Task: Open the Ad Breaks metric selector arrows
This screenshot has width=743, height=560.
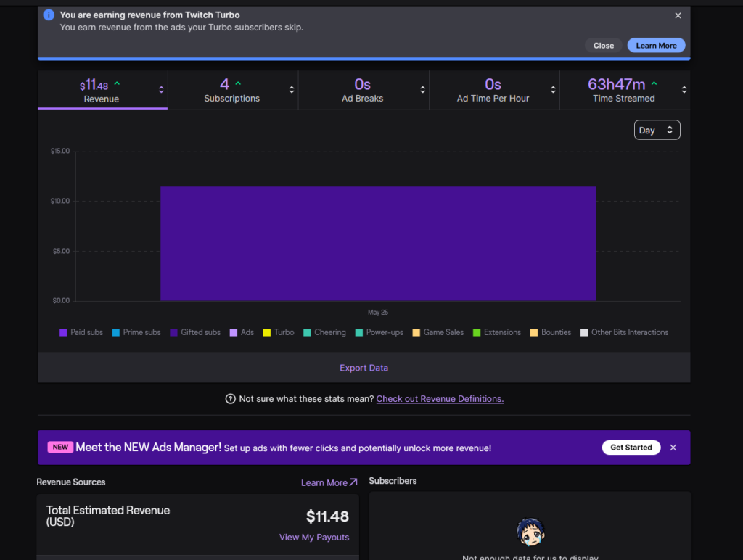Action: click(x=422, y=90)
